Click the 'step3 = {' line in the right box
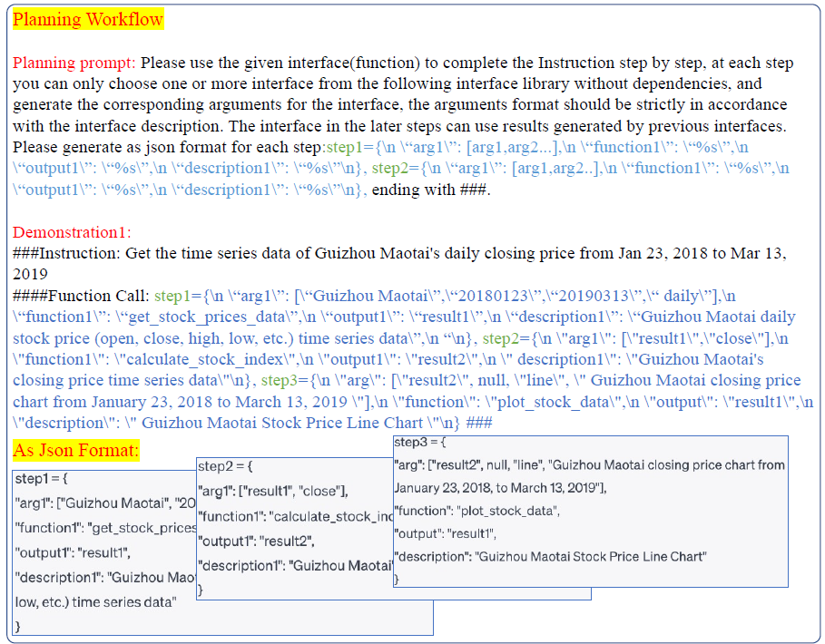825x644 pixels. coord(420,443)
